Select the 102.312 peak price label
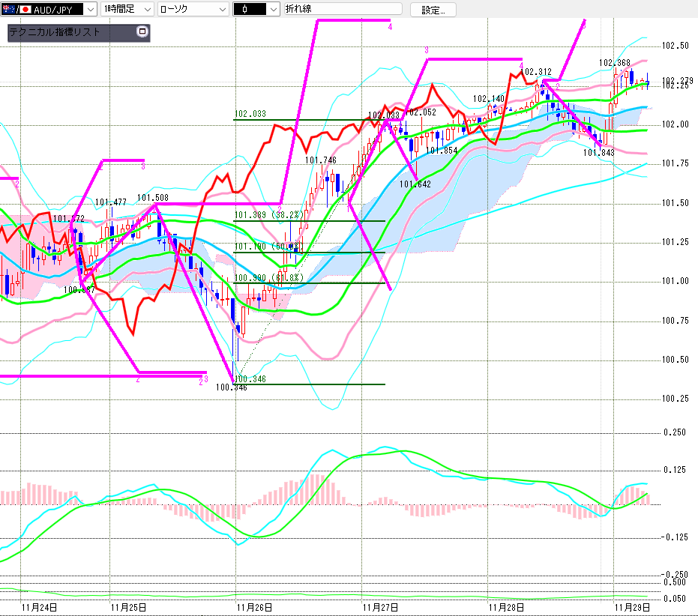 tap(536, 72)
